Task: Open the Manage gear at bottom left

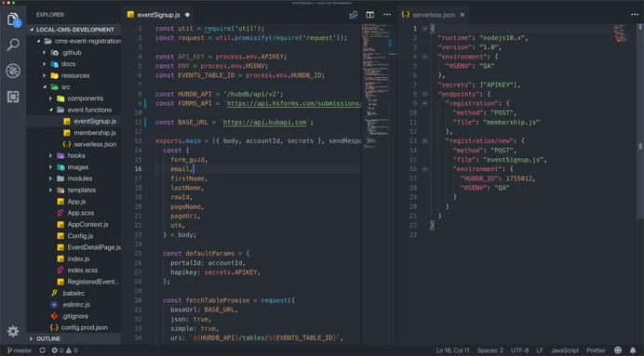Action: (13, 331)
